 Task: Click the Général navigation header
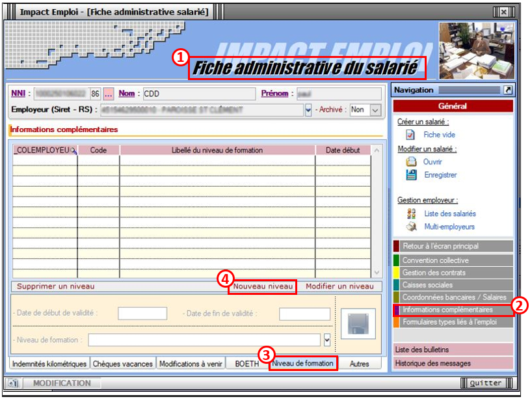[x=453, y=106]
